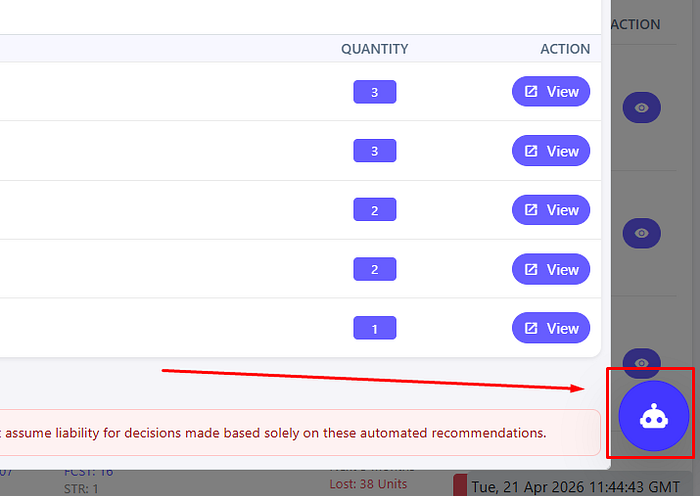Click the ACTION column header in the modal
This screenshot has width=700, height=496.
click(x=565, y=49)
